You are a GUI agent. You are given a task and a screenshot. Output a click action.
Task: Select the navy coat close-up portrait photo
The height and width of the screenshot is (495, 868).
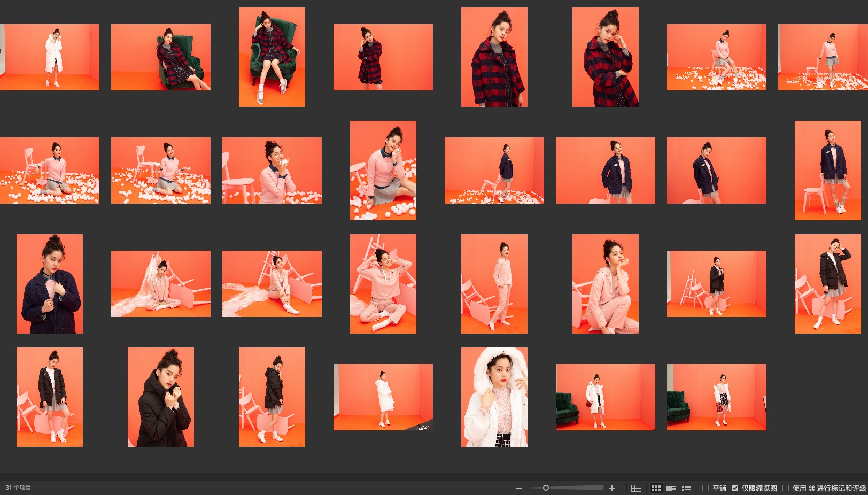tap(49, 284)
